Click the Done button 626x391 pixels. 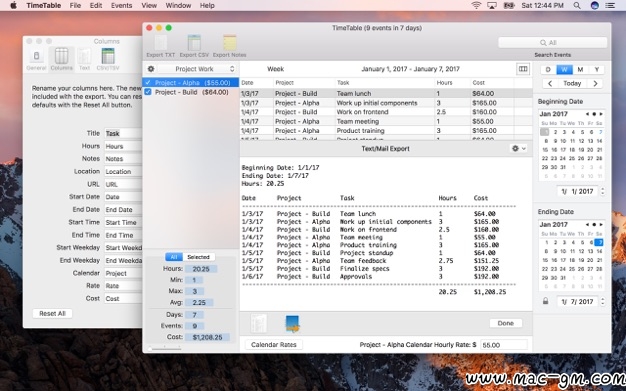[x=505, y=323]
